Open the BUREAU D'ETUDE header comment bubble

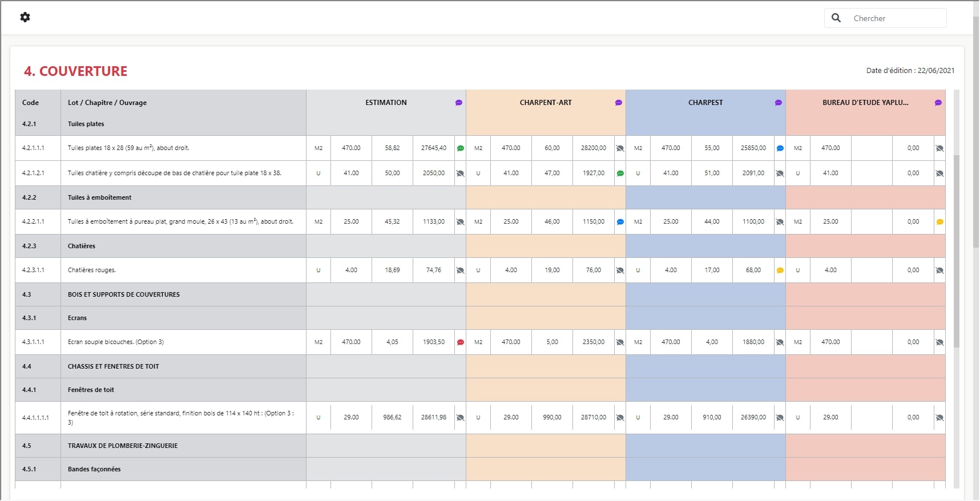pyautogui.click(x=938, y=103)
